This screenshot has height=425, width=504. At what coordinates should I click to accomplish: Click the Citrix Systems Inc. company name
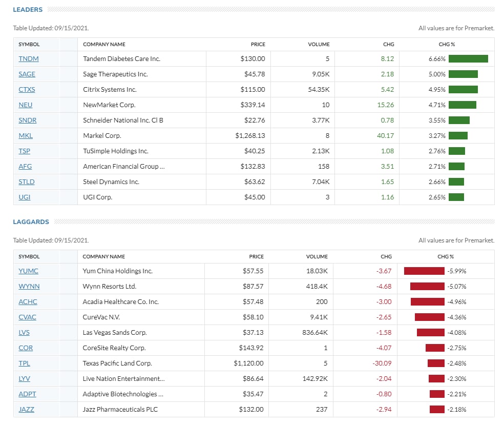[x=110, y=89]
